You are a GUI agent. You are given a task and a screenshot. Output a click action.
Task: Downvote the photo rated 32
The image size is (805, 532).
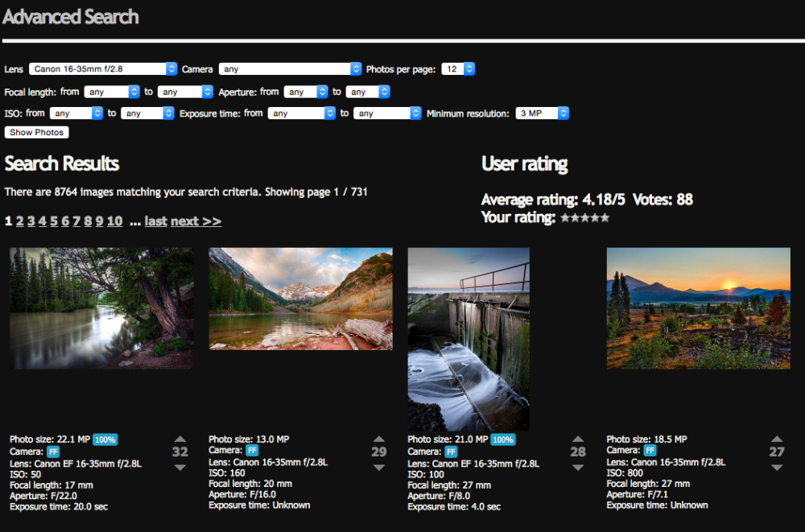[x=180, y=468]
